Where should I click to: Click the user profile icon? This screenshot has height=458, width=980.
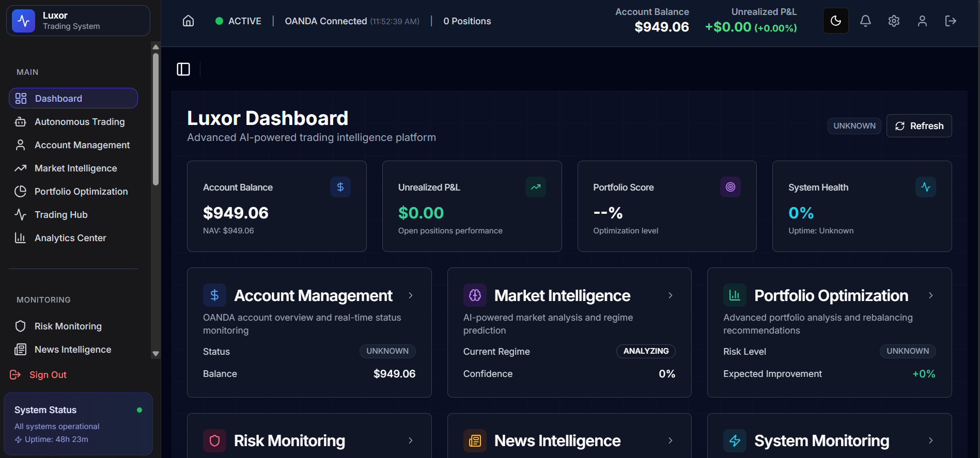click(x=922, y=21)
